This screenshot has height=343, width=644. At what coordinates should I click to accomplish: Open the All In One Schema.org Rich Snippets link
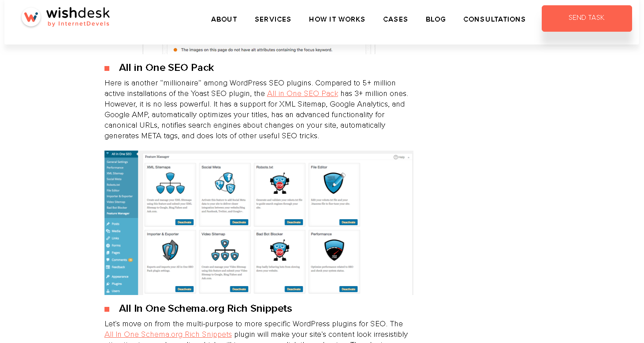[168, 334]
